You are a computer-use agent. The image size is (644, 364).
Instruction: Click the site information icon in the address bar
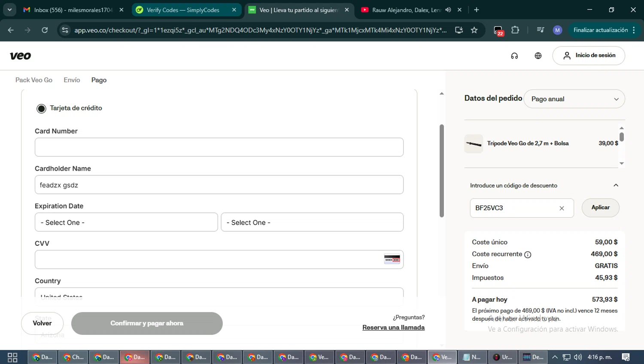[65, 30]
